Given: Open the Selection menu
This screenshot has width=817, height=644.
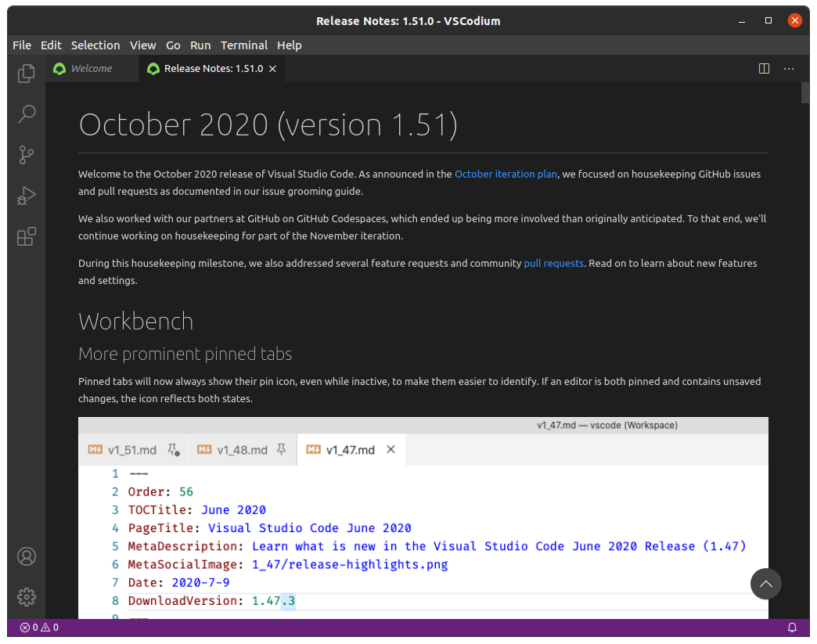Looking at the screenshot, I should [x=95, y=45].
